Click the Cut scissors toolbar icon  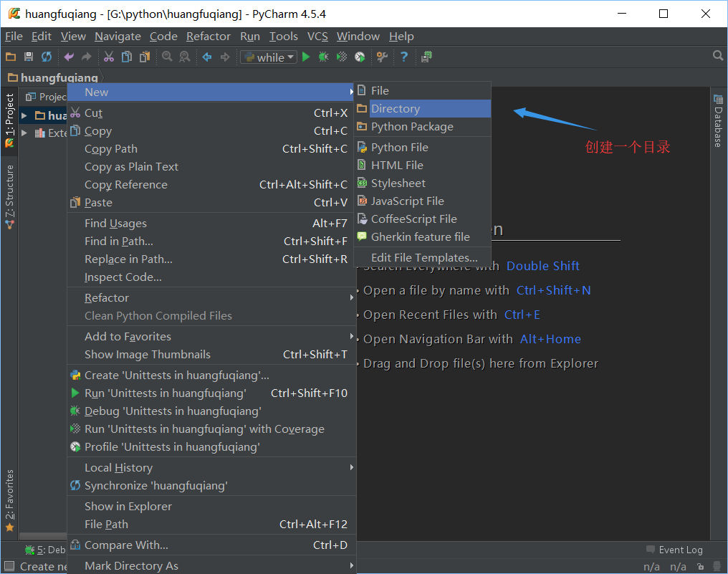pos(108,57)
